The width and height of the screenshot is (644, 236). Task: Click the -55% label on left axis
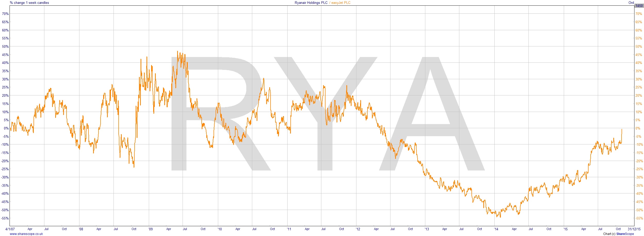point(5,218)
